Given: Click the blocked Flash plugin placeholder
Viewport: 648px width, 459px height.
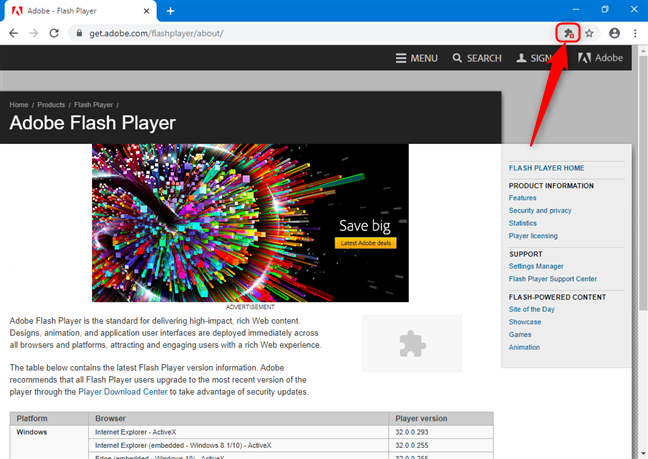Looking at the screenshot, I should pos(412,344).
